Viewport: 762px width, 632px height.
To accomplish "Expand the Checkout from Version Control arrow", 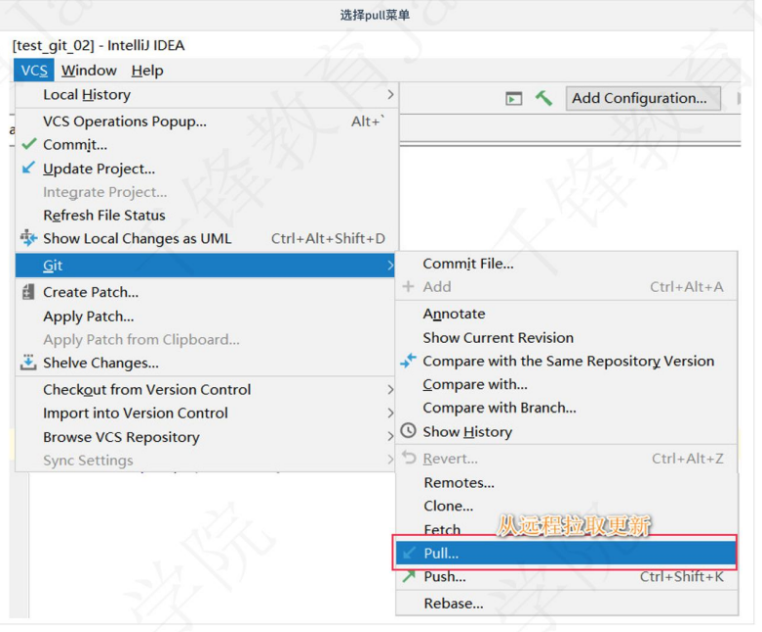I will tap(390, 389).
